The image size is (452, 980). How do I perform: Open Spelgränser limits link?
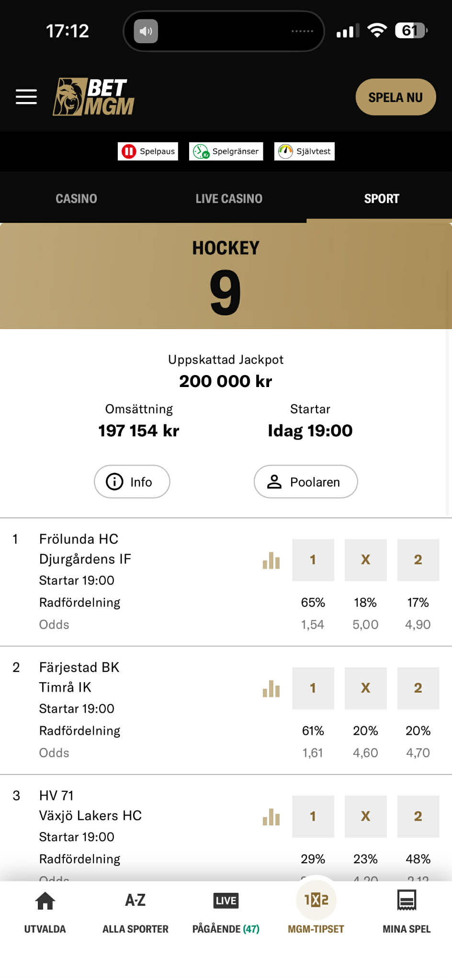tap(226, 151)
